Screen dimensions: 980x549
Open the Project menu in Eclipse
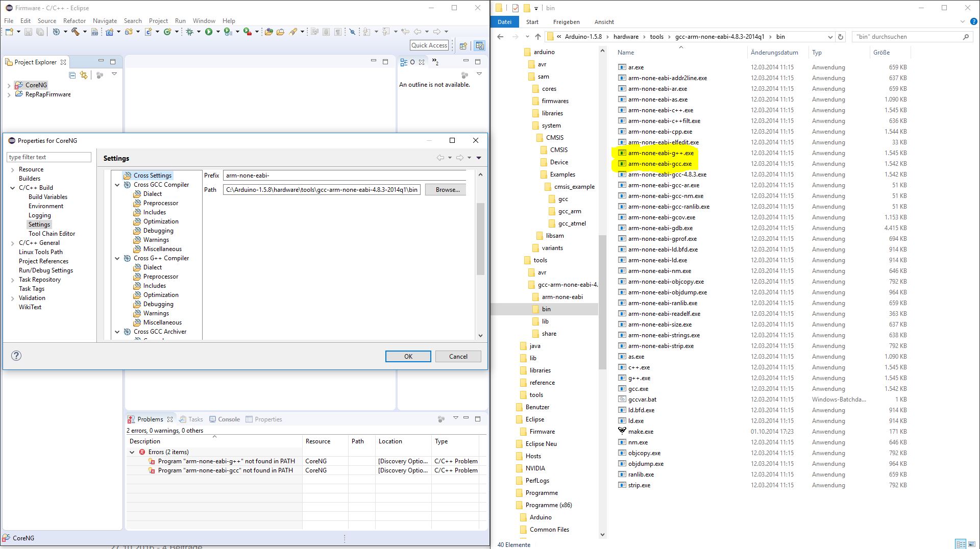coord(159,21)
